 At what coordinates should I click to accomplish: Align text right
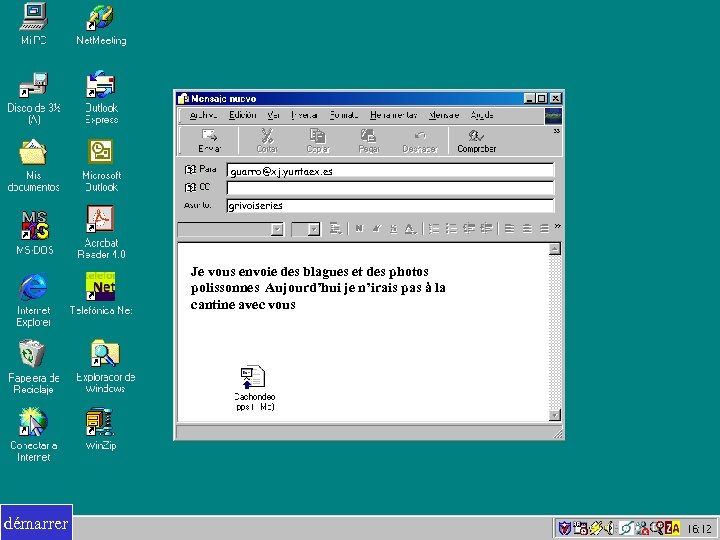click(544, 229)
